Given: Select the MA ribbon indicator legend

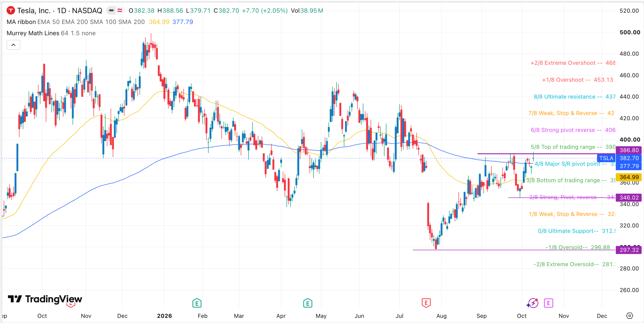Looking at the screenshot, I should coord(21,22).
